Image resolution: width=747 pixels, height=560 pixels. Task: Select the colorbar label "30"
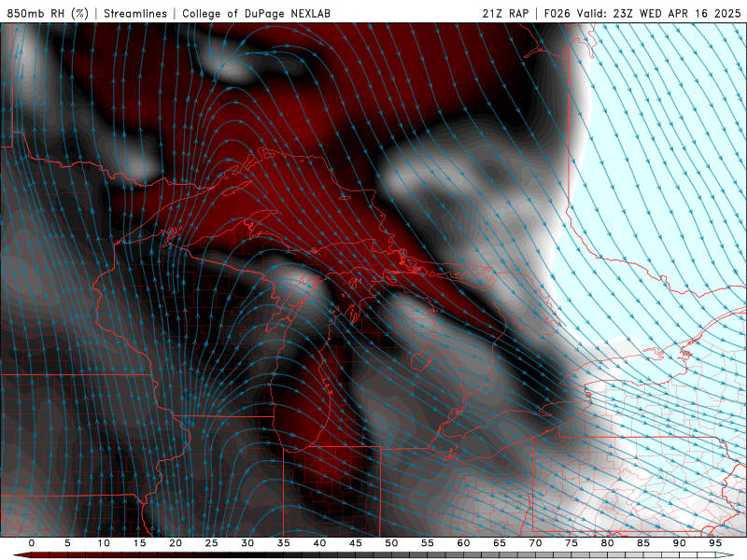[x=247, y=543]
